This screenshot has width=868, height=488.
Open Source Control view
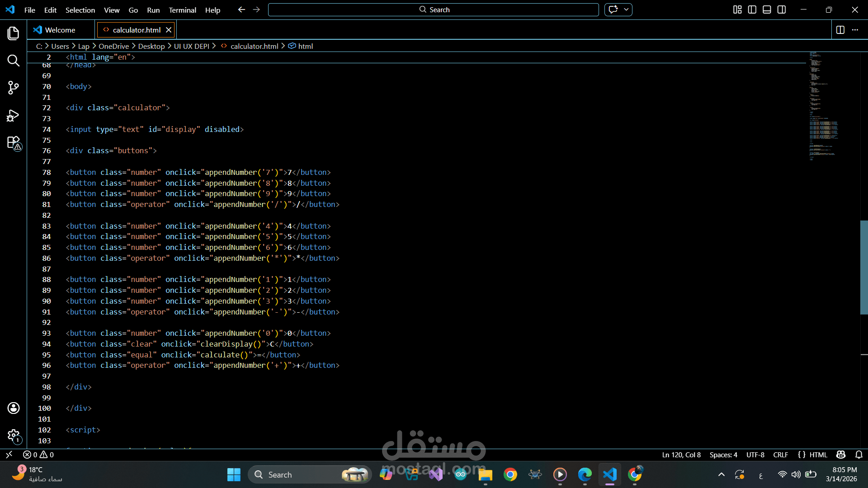pyautogui.click(x=13, y=88)
